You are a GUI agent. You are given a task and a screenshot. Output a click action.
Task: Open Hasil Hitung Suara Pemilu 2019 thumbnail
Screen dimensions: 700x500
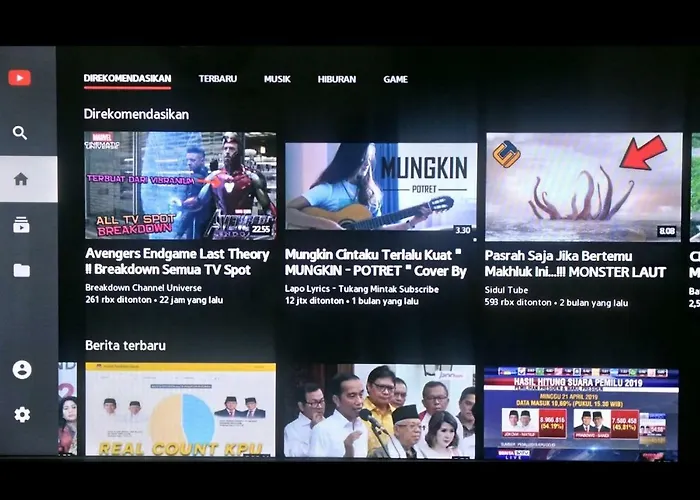point(581,414)
